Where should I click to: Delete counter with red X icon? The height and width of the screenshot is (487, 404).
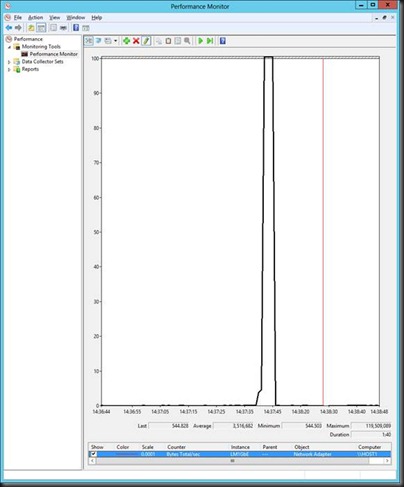[x=136, y=41]
